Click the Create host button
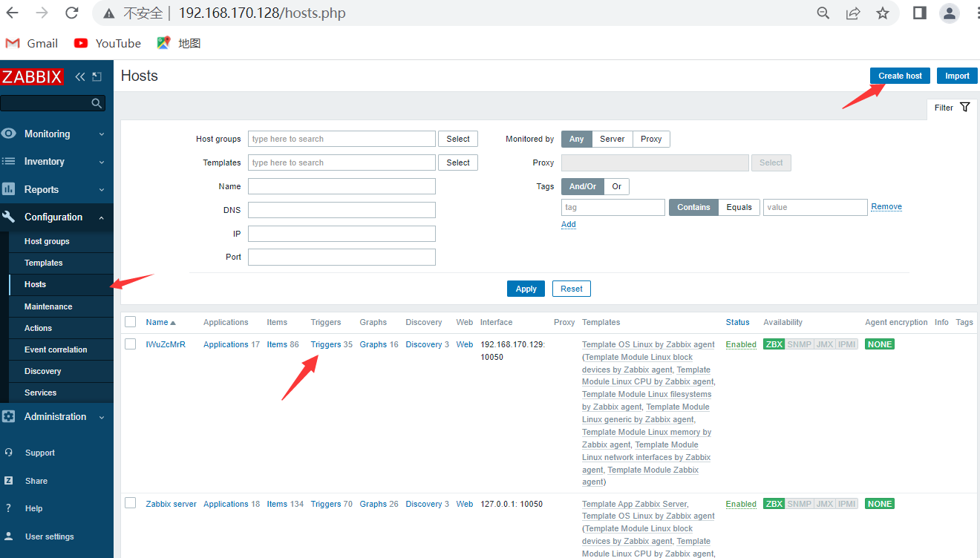The height and width of the screenshot is (558, 980). pyautogui.click(x=900, y=76)
